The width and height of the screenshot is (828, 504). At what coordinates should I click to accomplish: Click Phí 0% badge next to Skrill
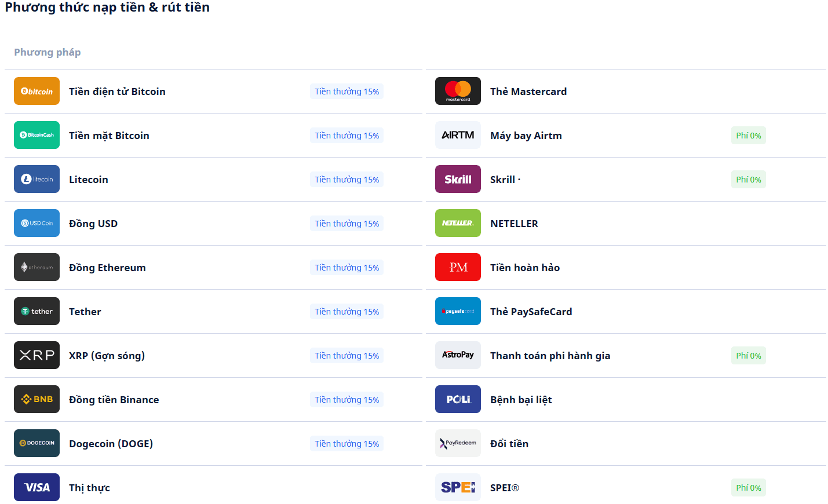coord(749,180)
